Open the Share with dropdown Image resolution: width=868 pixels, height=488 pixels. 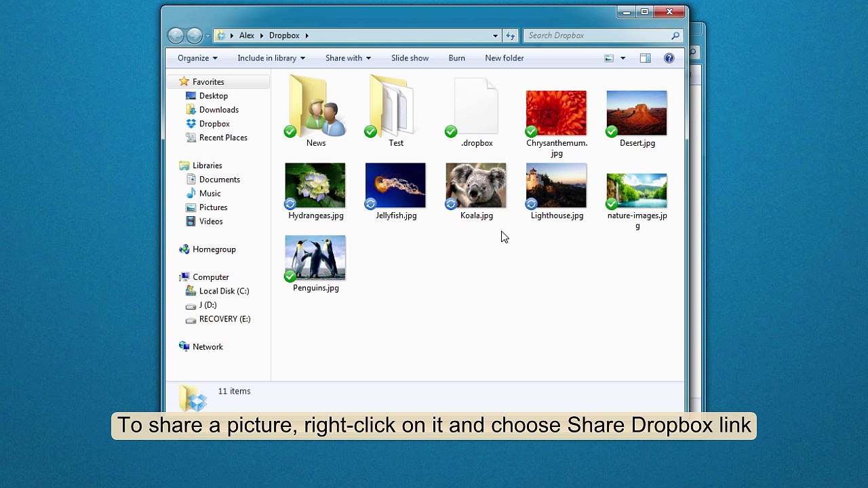(348, 58)
